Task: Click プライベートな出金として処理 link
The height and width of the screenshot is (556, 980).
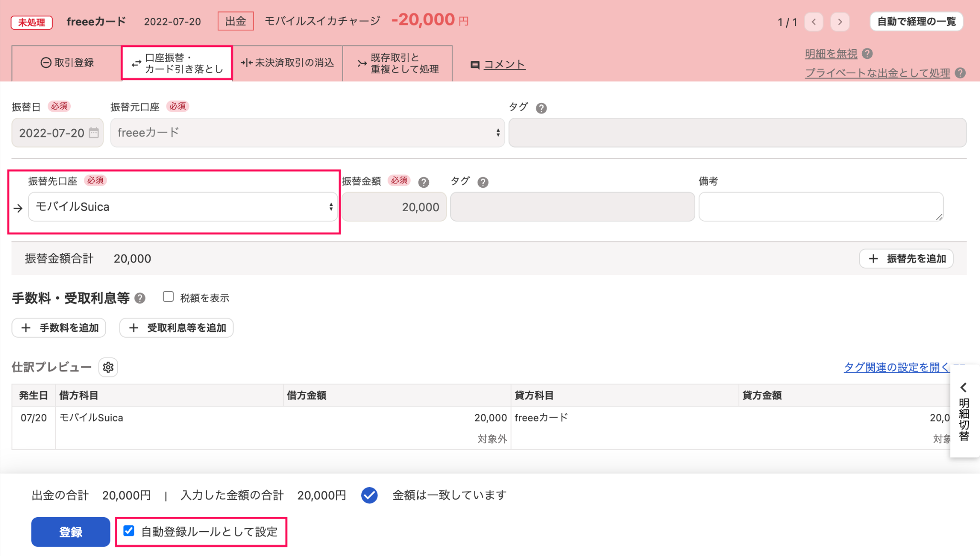Action: [x=878, y=73]
